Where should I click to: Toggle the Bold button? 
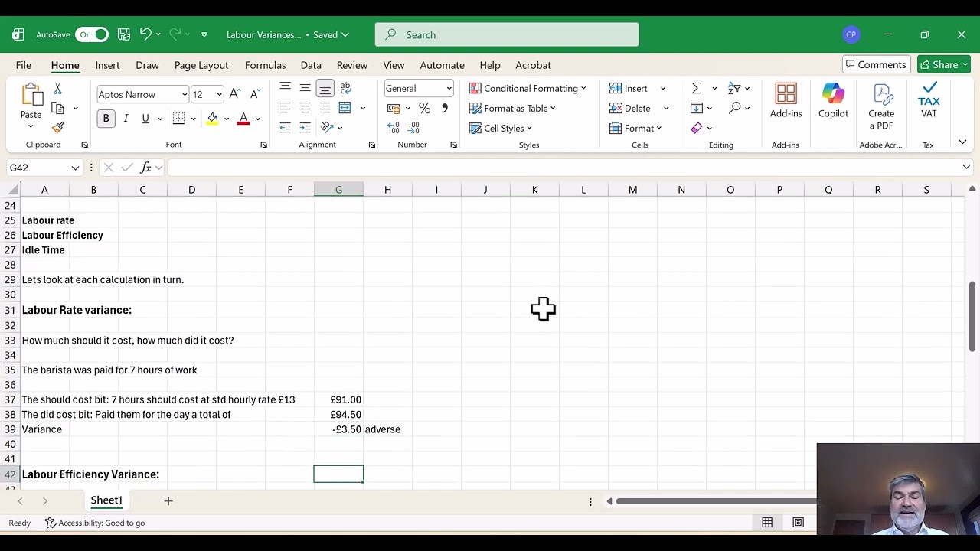click(106, 119)
